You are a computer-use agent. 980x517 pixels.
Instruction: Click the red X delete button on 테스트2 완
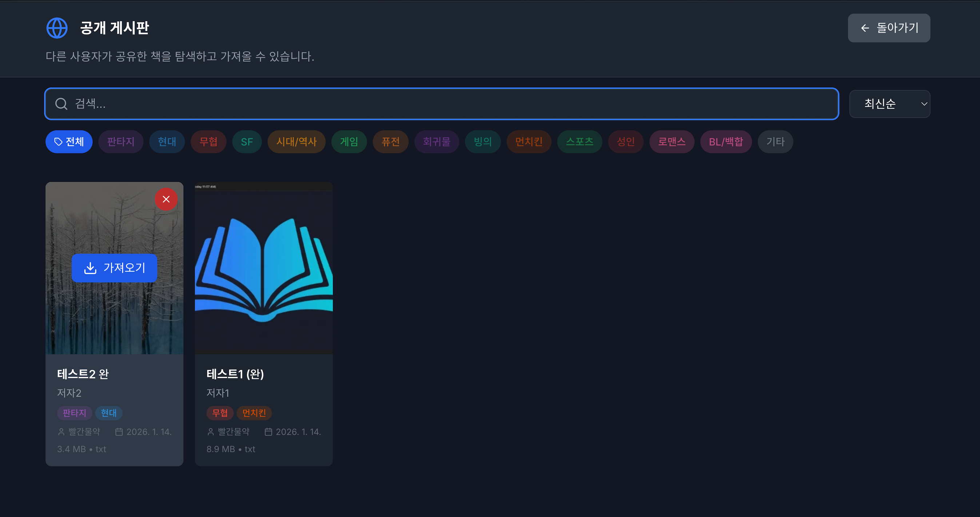(166, 199)
